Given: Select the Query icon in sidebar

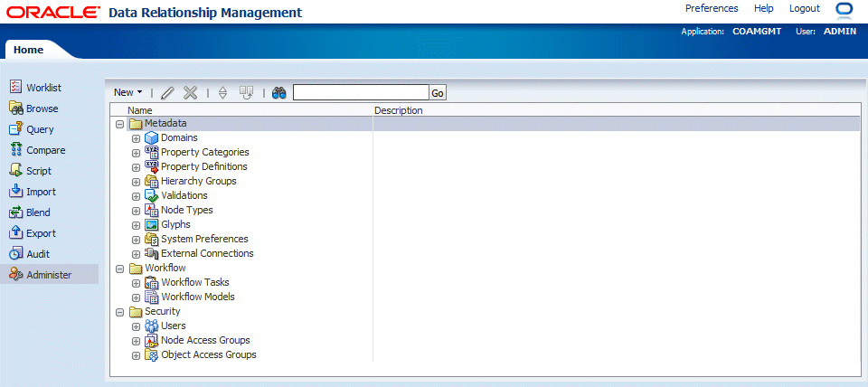Looking at the screenshot, I should pos(16,129).
